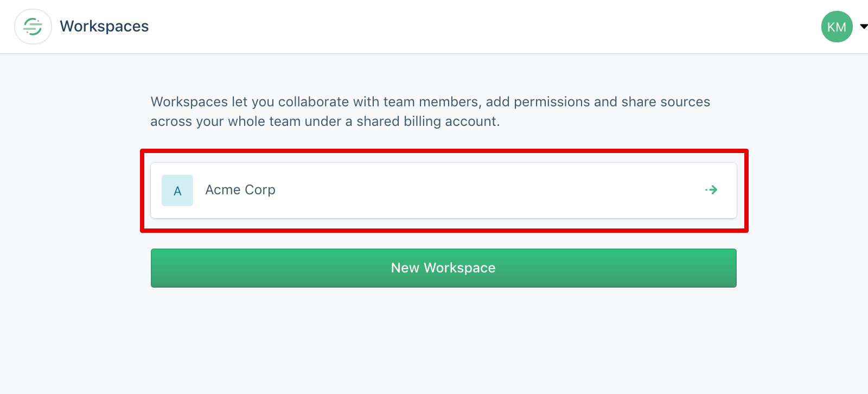Click the green arrow on Acme Corp
This screenshot has height=394, width=868.
click(x=711, y=190)
